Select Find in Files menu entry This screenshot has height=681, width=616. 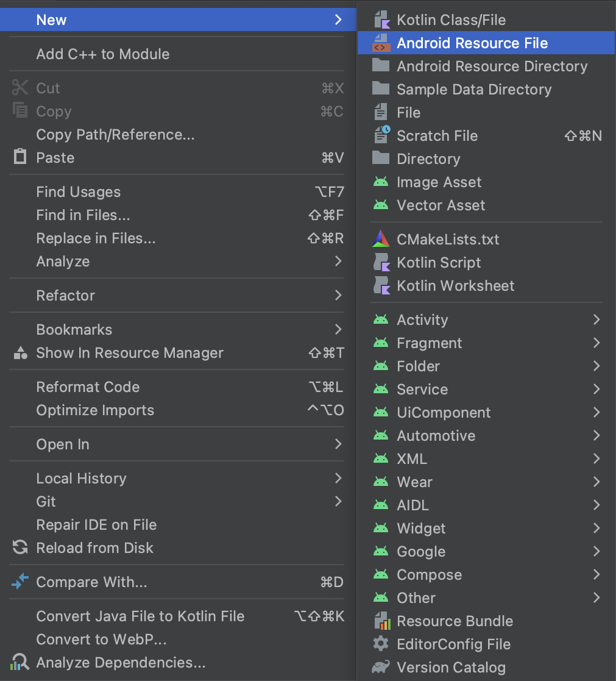coord(83,215)
